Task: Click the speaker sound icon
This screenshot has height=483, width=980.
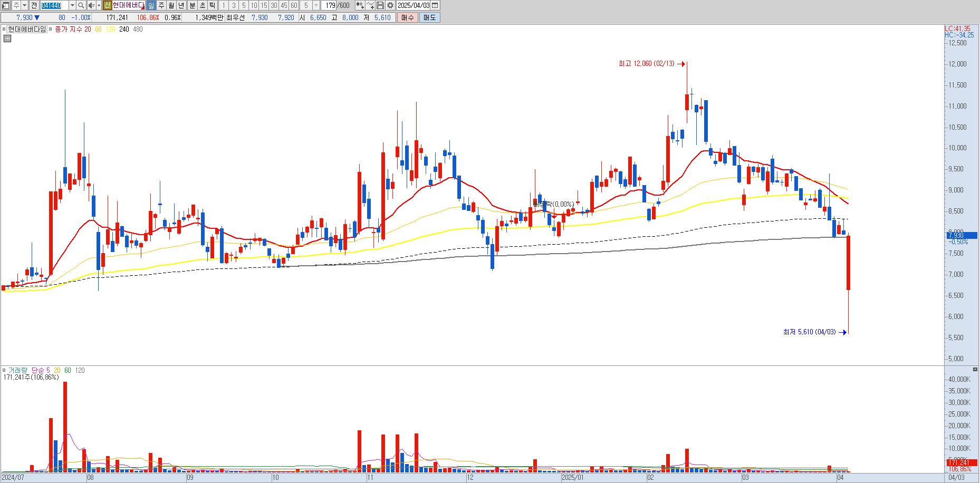Action: coord(91,5)
